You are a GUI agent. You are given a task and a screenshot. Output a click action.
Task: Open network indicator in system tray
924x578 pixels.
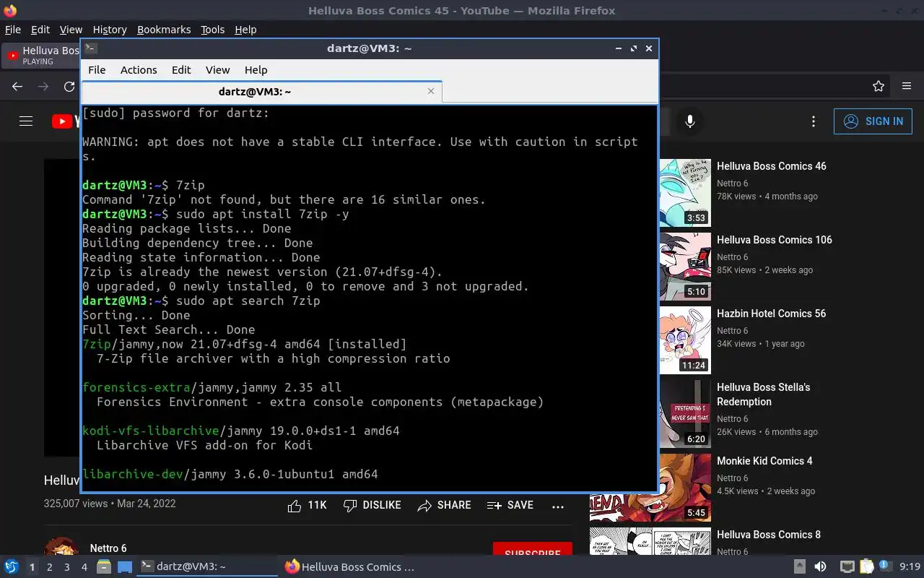pos(847,567)
